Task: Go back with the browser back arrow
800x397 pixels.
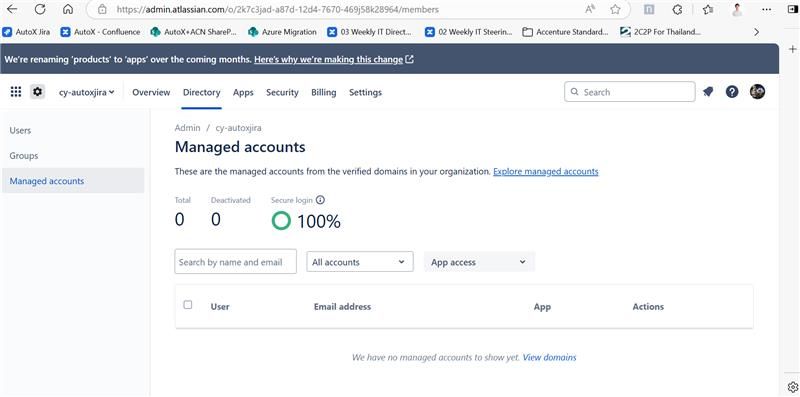Action: click(11, 9)
